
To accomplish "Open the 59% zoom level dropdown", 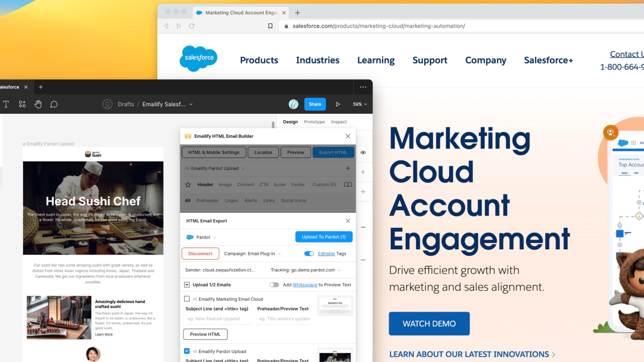I will point(360,104).
